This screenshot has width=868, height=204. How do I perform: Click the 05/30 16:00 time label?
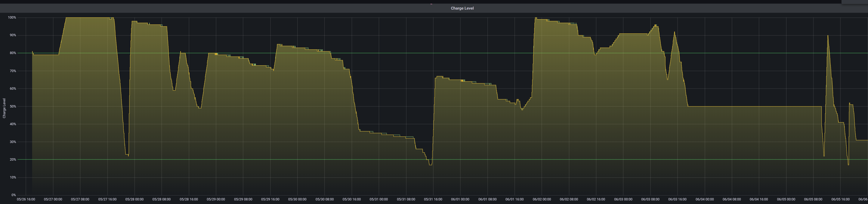click(x=351, y=199)
